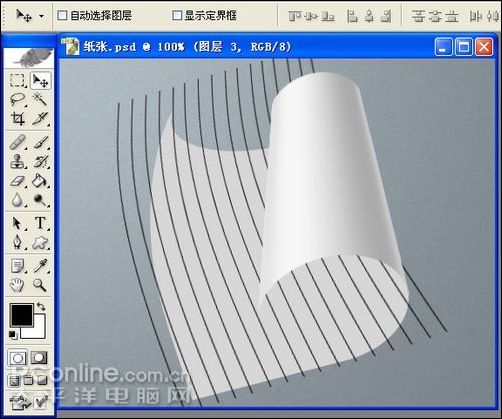Select the Zoom tool
The height and width of the screenshot is (419, 502).
pyautogui.click(x=40, y=285)
